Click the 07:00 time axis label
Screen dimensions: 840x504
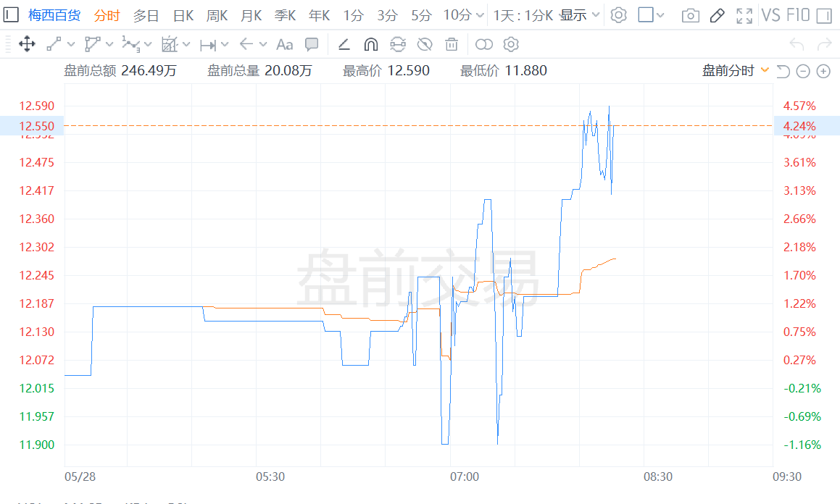coord(465,476)
